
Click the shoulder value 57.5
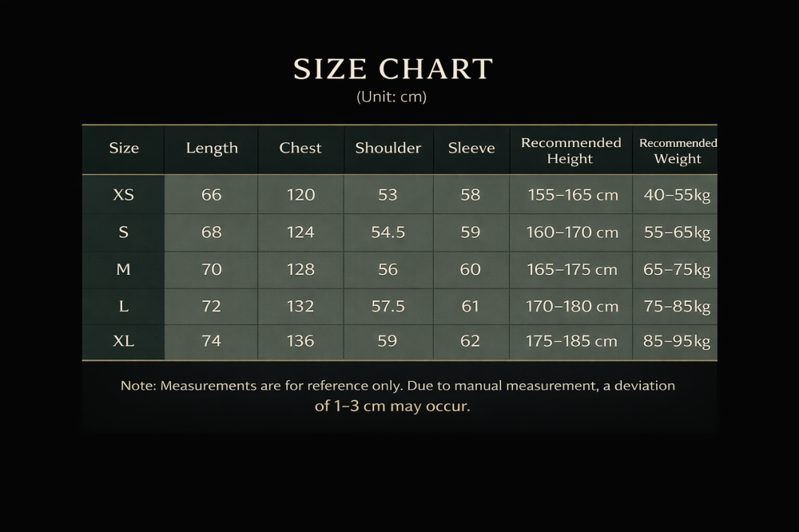click(x=388, y=306)
